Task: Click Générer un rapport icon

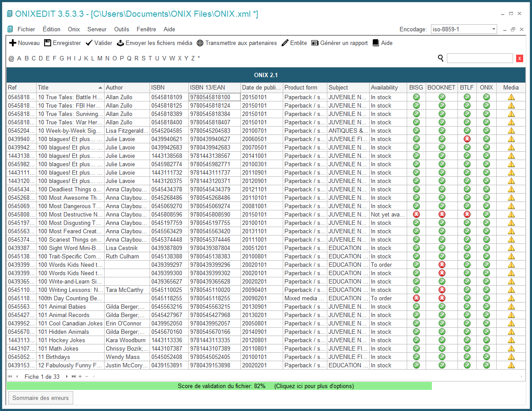Action: click(x=315, y=43)
